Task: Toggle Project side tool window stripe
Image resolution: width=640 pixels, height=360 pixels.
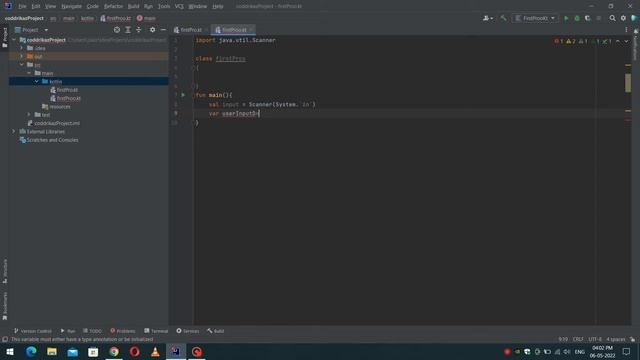Action: coord(5,38)
